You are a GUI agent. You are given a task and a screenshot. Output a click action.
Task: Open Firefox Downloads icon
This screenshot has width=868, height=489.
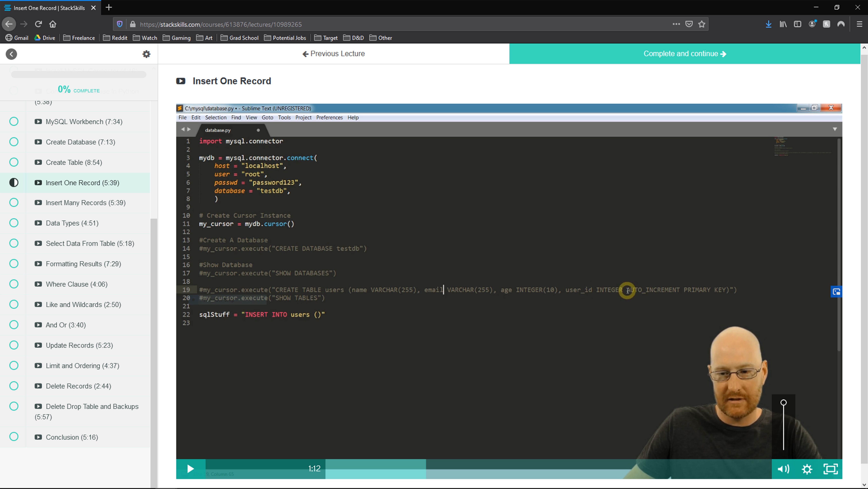pos(768,24)
